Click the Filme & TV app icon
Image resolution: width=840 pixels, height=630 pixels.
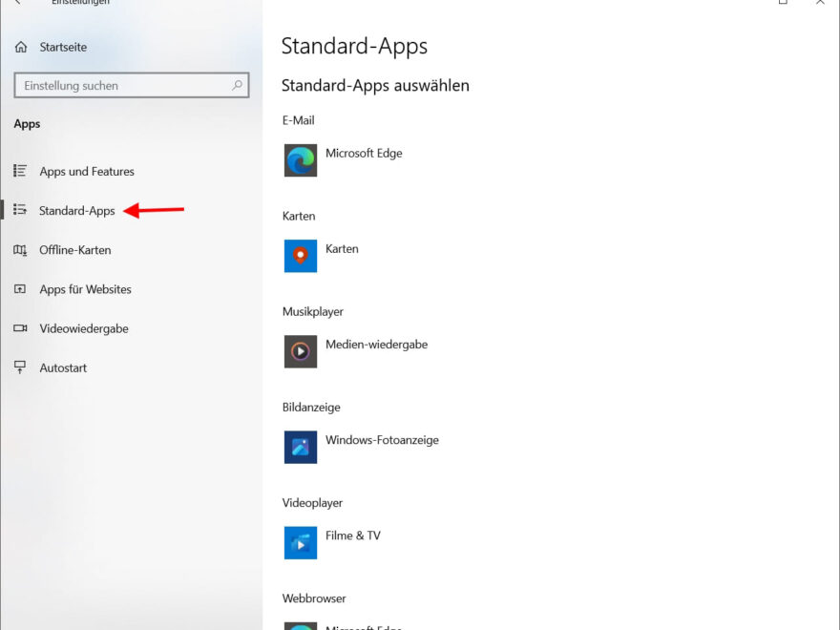pyautogui.click(x=301, y=543)
